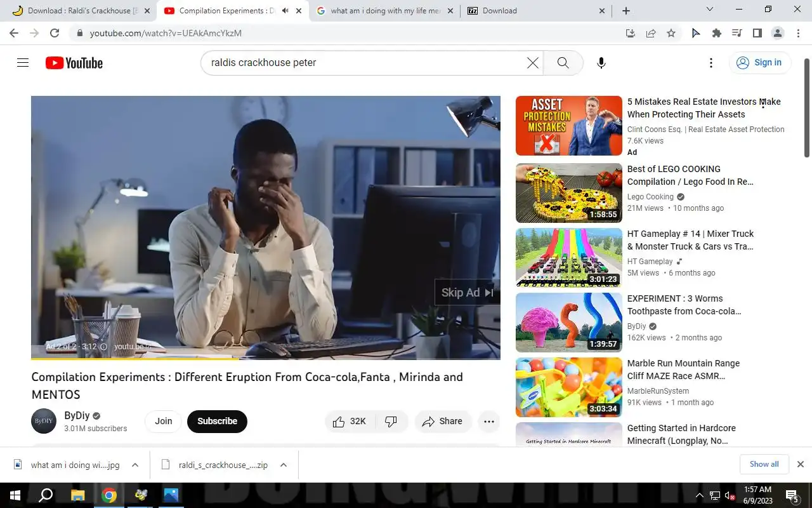Dislike this video
Screen dimensions: 812x508
coord(391,421)
